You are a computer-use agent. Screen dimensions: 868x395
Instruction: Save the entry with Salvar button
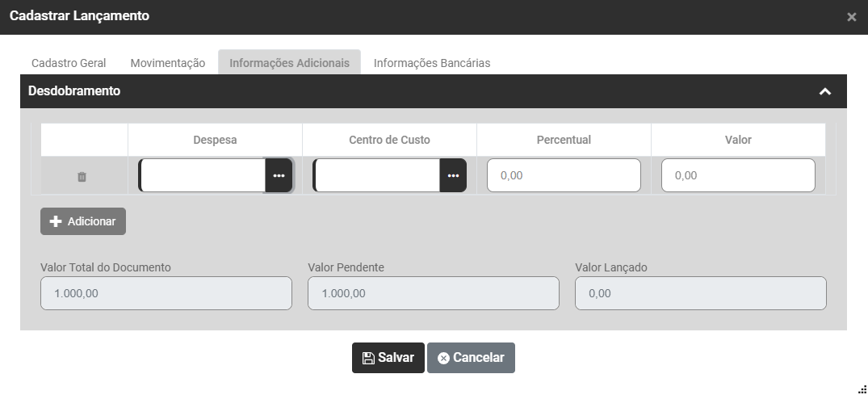coord(388,358)
